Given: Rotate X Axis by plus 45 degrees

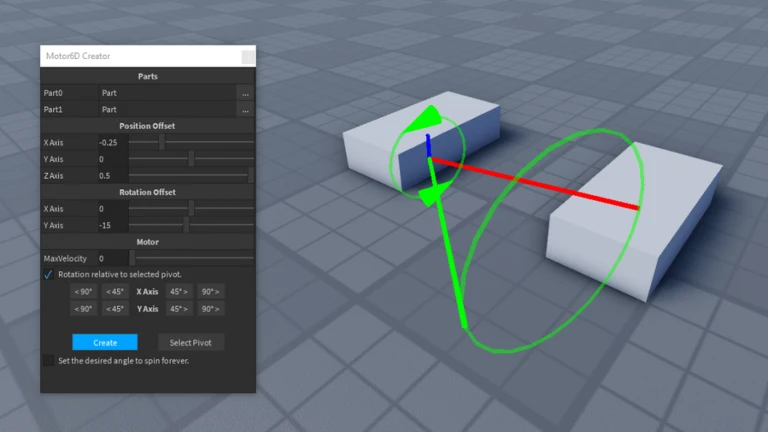Looking at the screenshot, I should tap(179, 292).
